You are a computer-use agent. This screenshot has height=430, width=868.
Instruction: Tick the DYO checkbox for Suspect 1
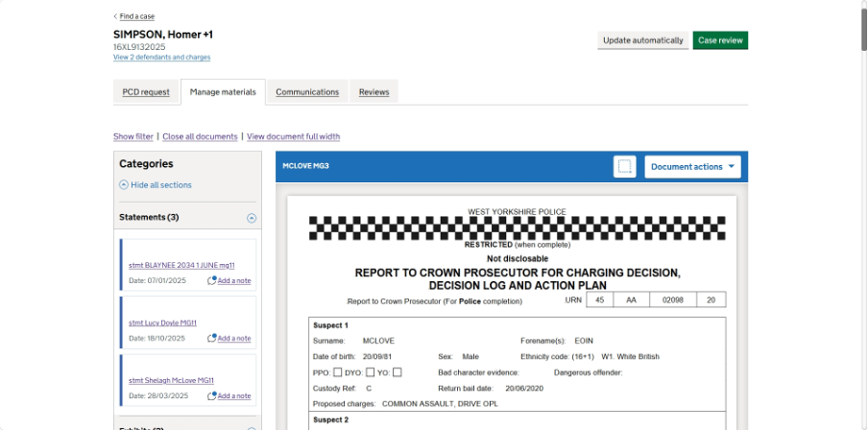tap(371, 372)
